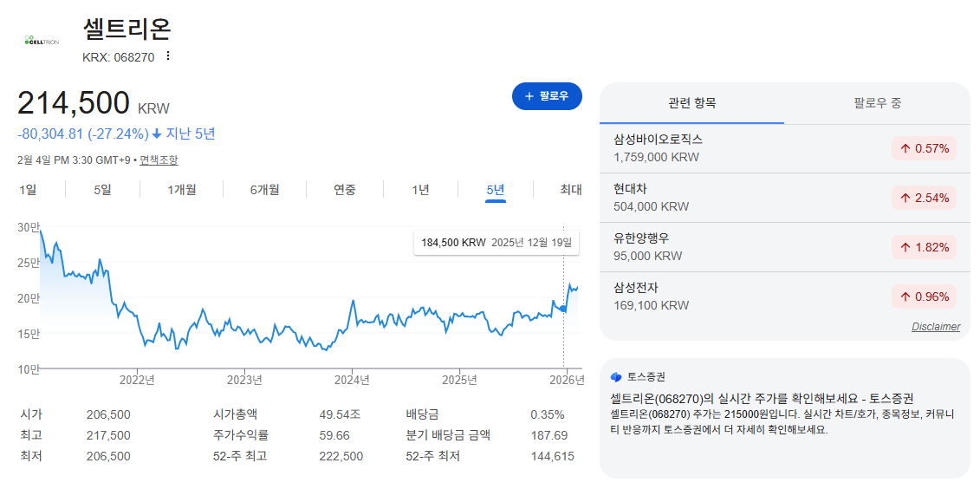Open 삼성전자 stock row
The image size is (980, 489).
(x=784, y=297)
